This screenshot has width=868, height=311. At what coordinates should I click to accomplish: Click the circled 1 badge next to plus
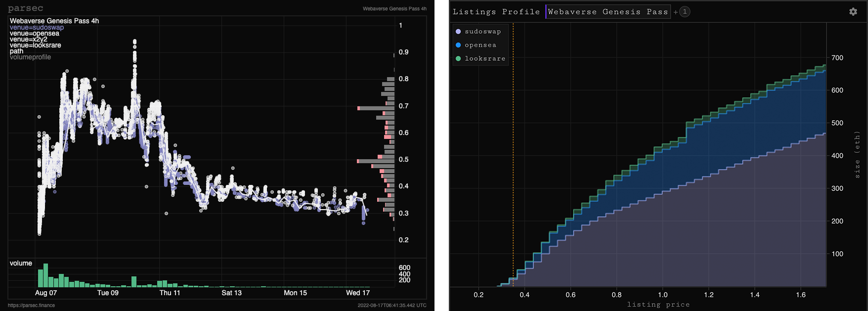pyautogui.click(x=685, y=11)
